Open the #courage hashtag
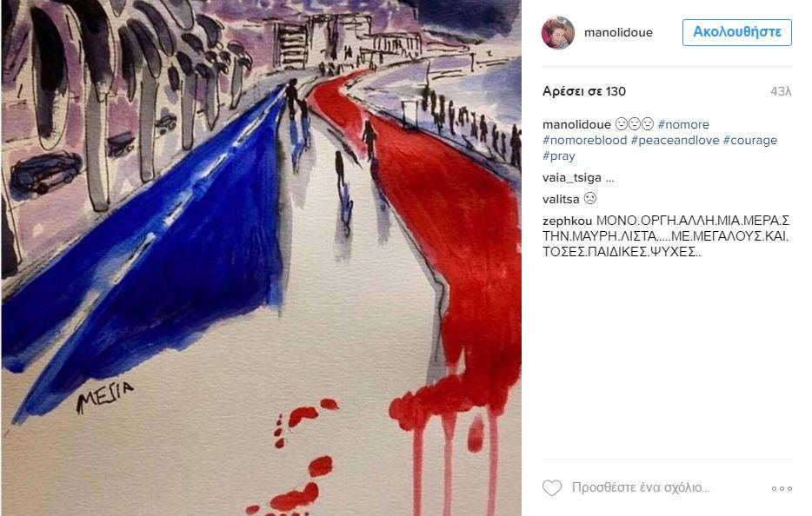812x516 pixels. [x=750, y=140]
